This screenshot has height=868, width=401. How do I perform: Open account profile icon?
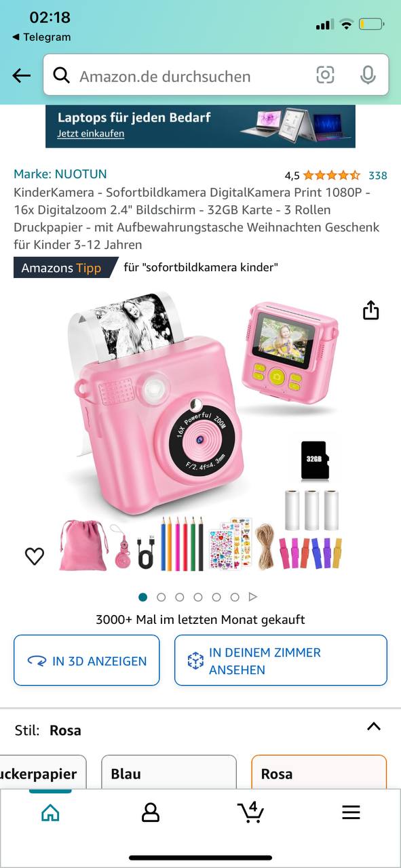[151, 812]
